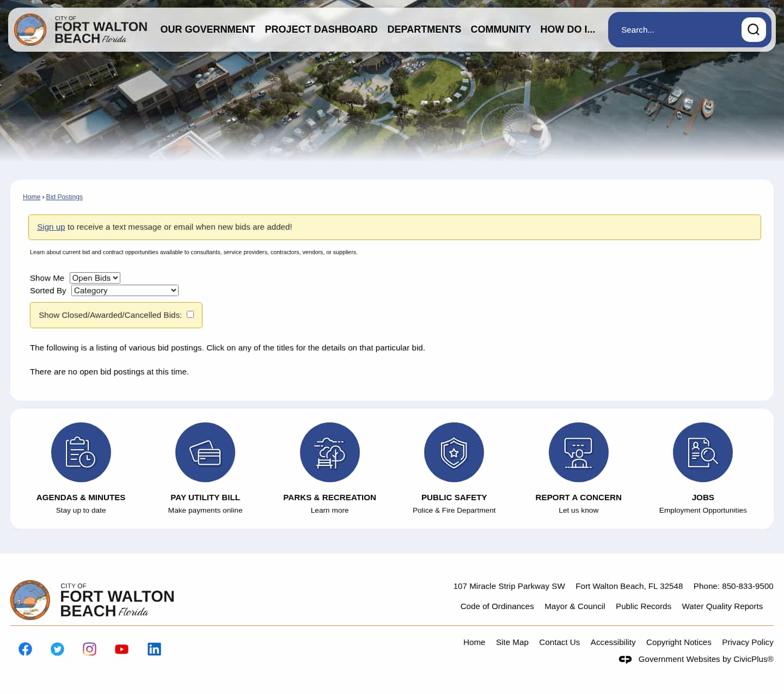Open the Departments menu

[x=424, y=29]
